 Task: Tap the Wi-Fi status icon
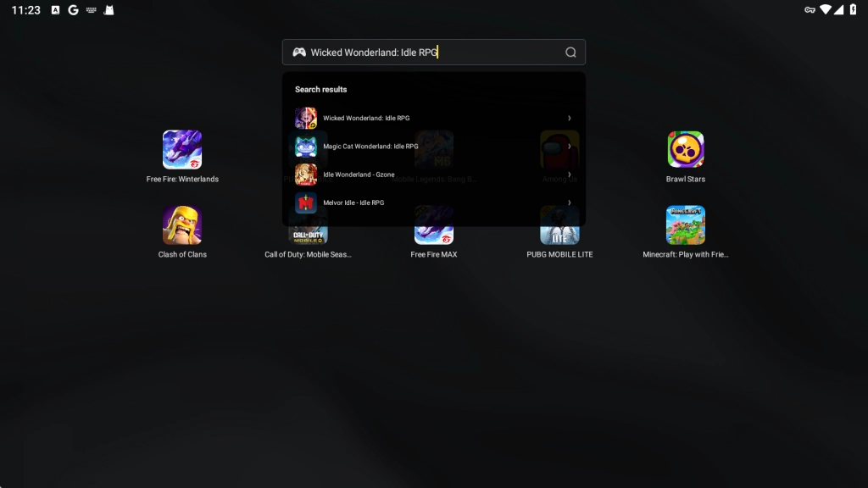tap(826, 9)
